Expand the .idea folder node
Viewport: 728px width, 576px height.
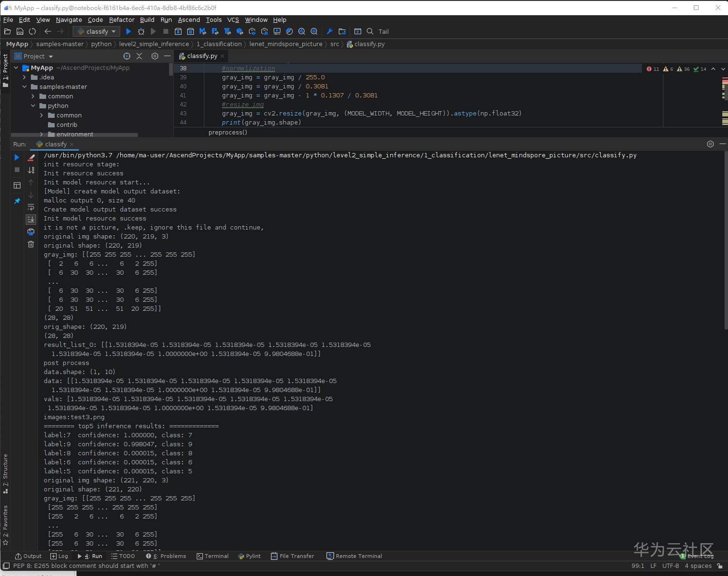[25, 77]
